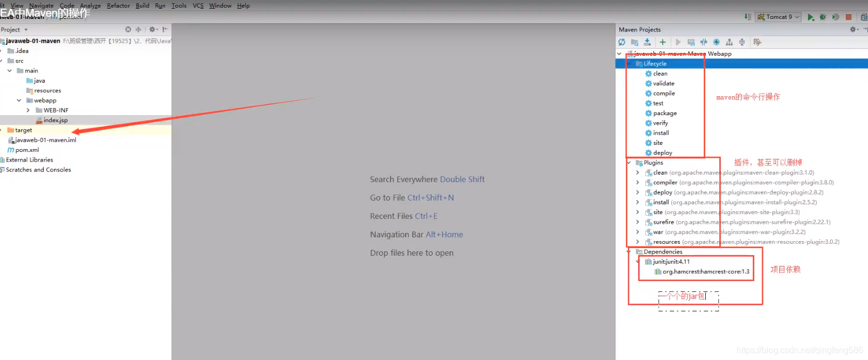This screenshot has width=868, height=360.
Task: Open the Navigate menu
Action: pyautogui.click(x=41, y=5)
